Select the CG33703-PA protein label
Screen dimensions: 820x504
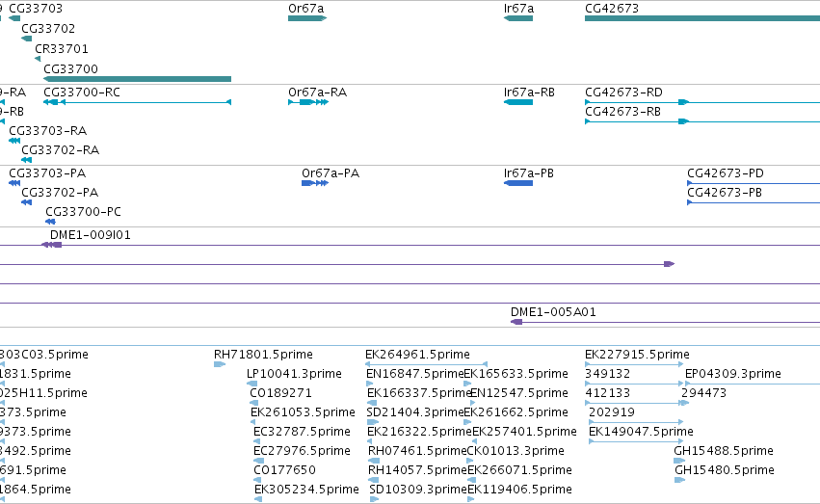tap(47, 173)
